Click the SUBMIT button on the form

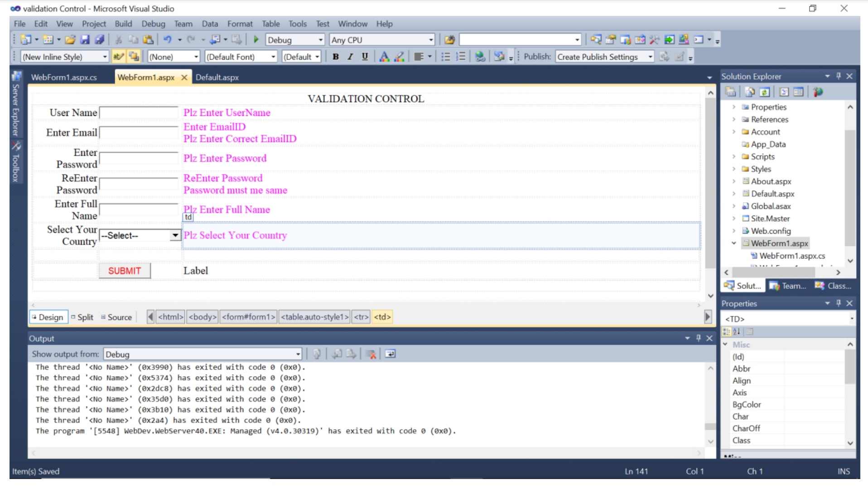tap(125, 271)
